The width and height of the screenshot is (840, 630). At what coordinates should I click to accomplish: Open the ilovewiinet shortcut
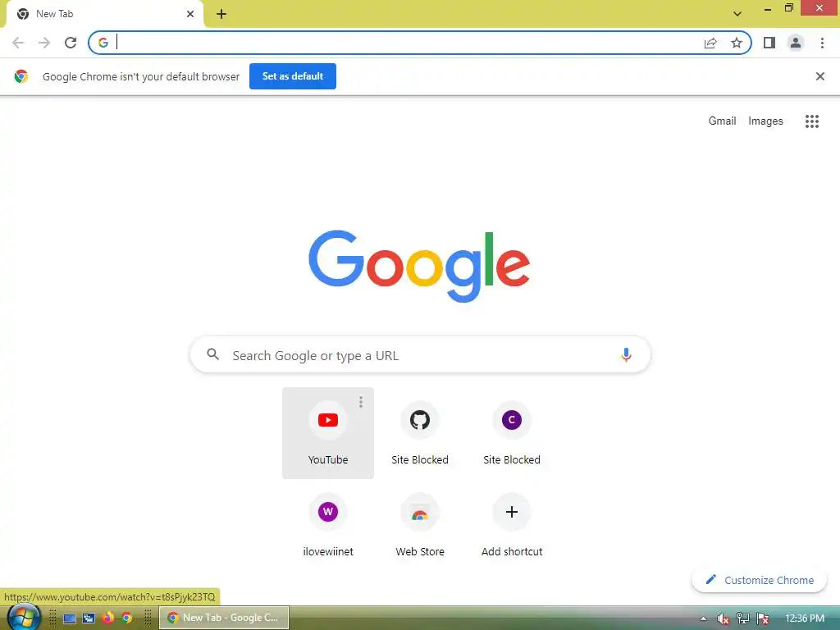pos(328,524)
